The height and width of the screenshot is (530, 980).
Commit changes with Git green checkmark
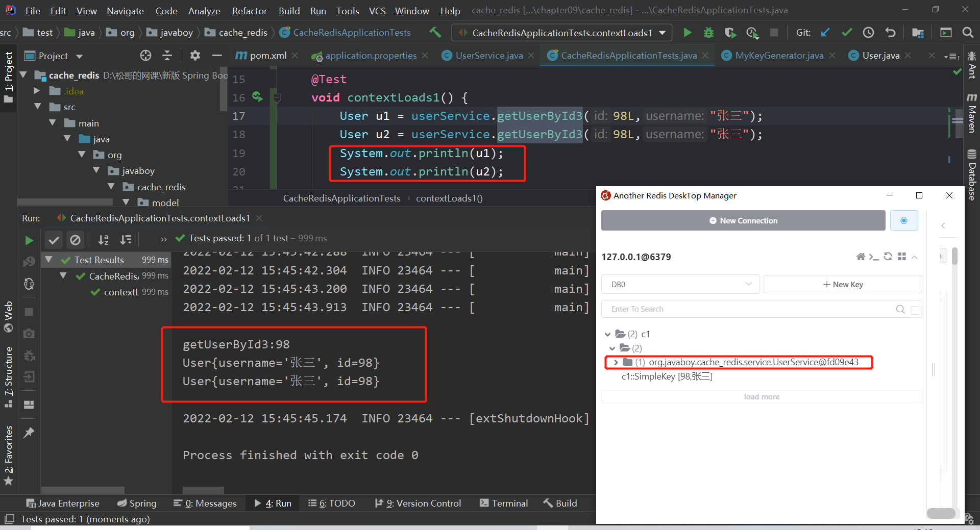pos(847,33)
